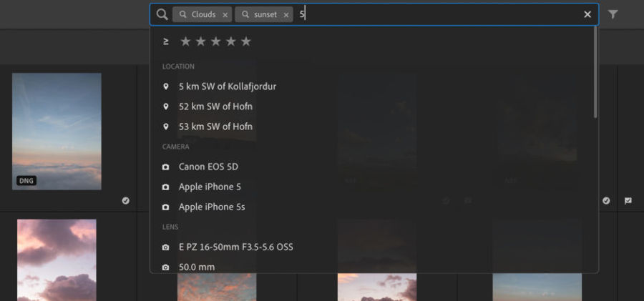Click the greater-than-or-equal rating operator
644x301 pixels.
click(x=166, y=41)
